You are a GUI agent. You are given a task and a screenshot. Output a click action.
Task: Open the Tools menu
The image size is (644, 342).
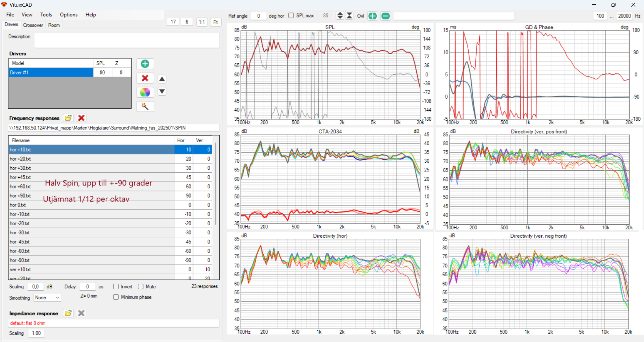46,15
